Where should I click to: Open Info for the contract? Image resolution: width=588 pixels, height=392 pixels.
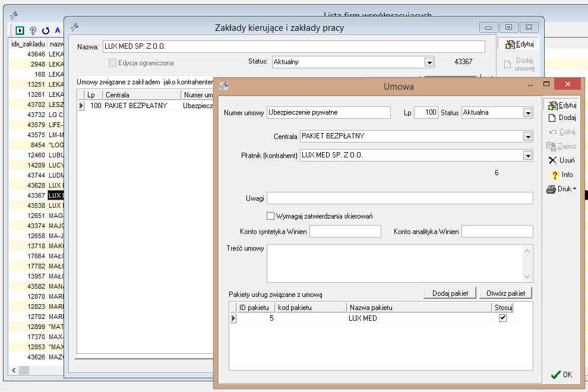(x=562, y=175)
